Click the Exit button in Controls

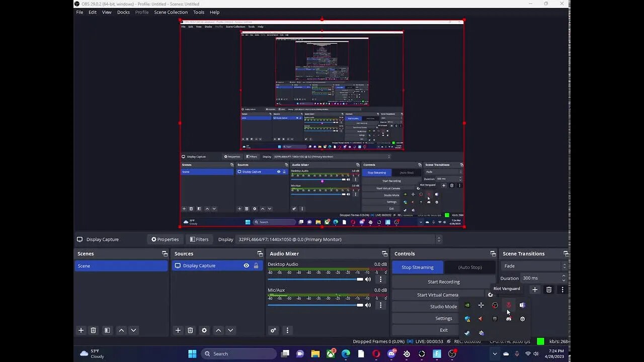[x=443, y=330]
